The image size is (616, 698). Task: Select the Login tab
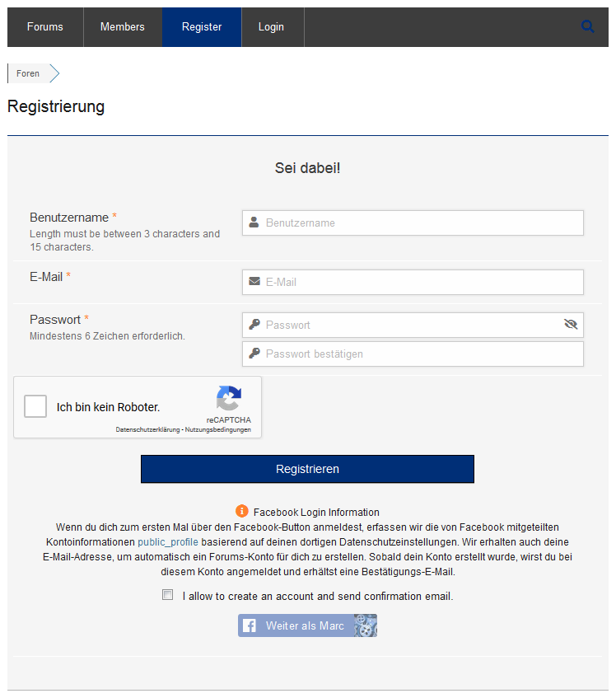(x=271, y=26)
